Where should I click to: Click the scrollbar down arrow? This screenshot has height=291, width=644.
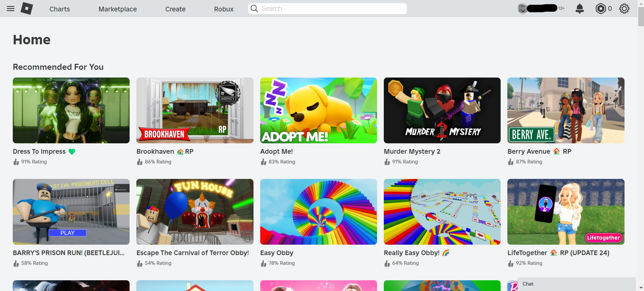(x=641, y=288)
